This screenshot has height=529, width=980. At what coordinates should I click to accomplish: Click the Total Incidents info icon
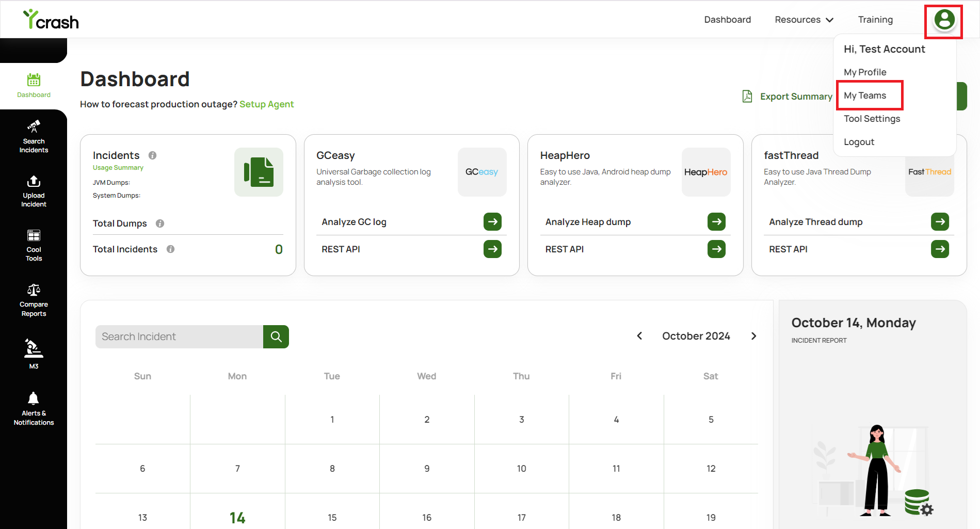tap(170, 249)
